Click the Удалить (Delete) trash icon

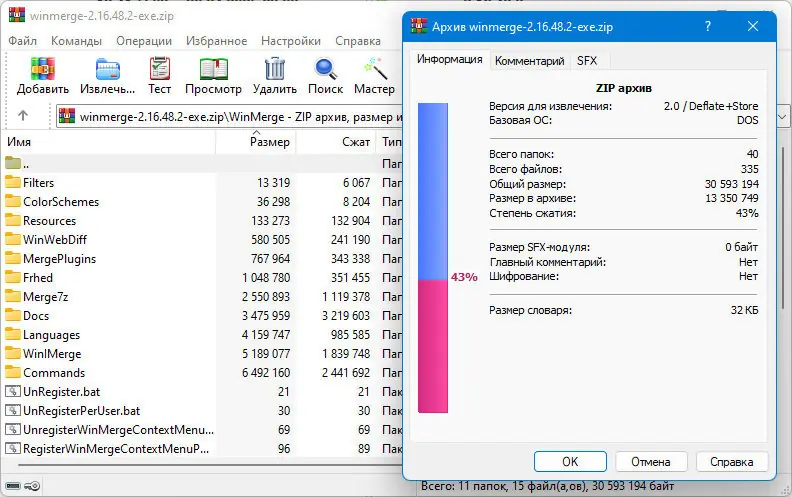[275, 69]
